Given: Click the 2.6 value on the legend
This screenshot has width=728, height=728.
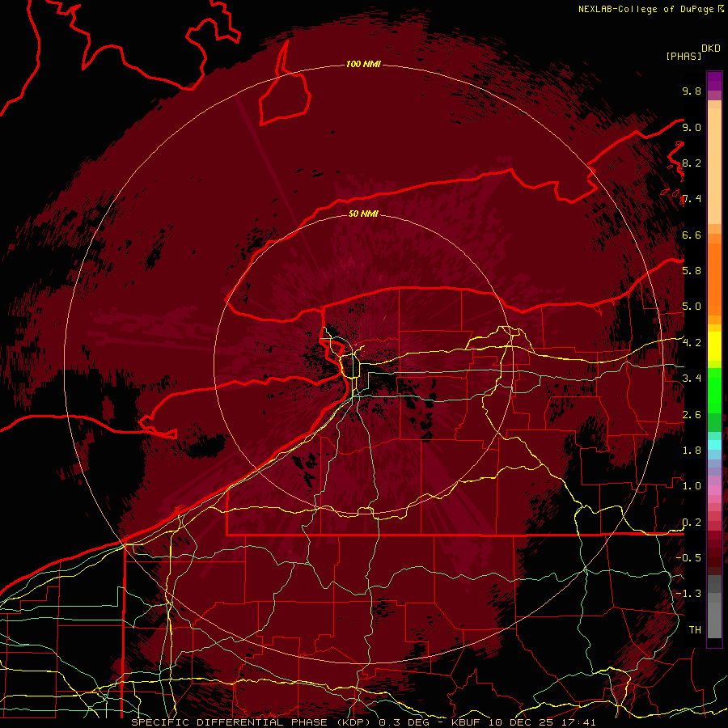Looking at the screenshot, I should [692, 415].
